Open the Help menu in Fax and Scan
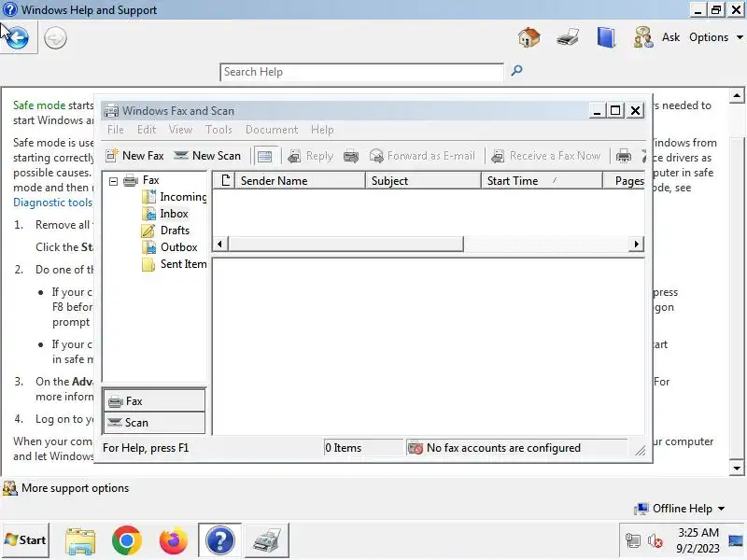The width and height of the screenshot is (747, 560). pyautogui.click(x=322, y=130)
